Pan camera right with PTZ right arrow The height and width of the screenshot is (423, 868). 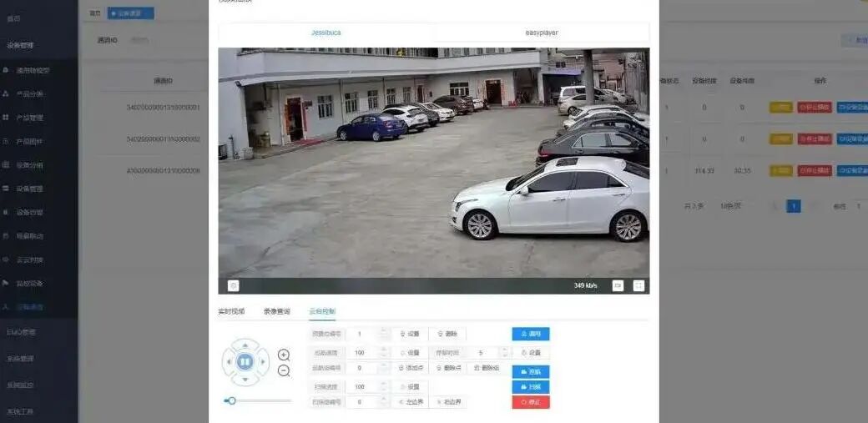263,362
